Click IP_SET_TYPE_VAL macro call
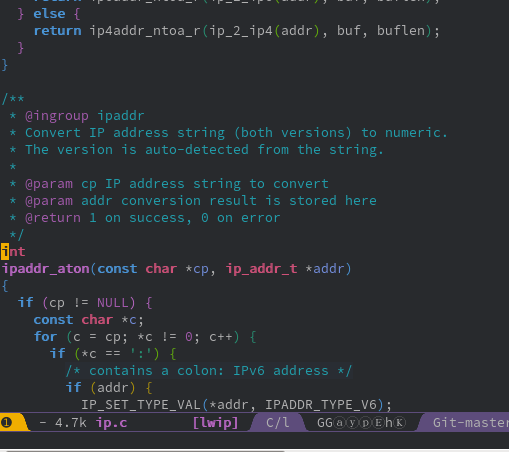 (x=140, y=405)
